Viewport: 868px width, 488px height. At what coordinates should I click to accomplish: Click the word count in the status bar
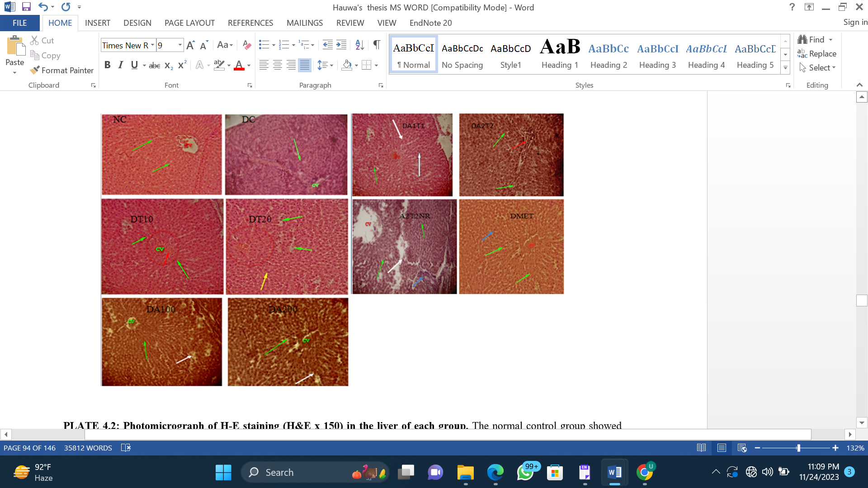pyautogui.click(x=88, y=448)
